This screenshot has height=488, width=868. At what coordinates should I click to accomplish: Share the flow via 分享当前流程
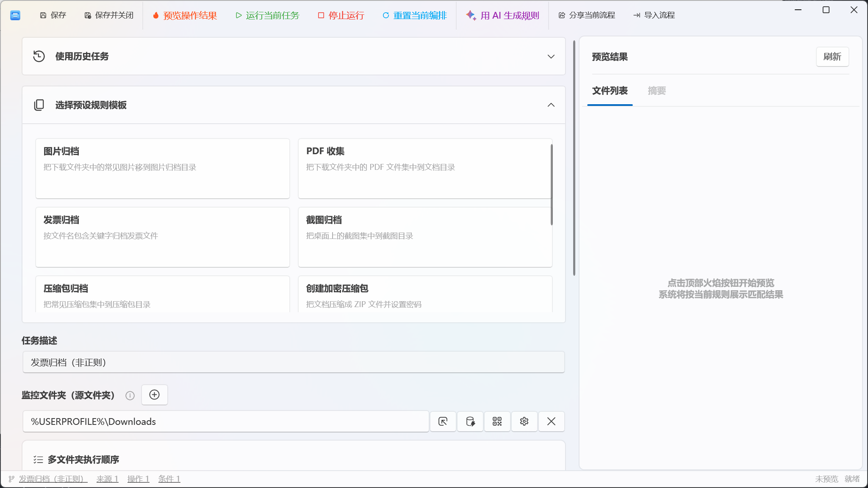click(587, 15)
